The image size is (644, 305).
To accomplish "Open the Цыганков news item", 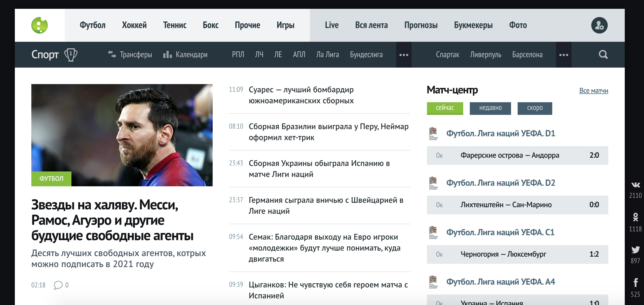I will [x=328, y=290].
